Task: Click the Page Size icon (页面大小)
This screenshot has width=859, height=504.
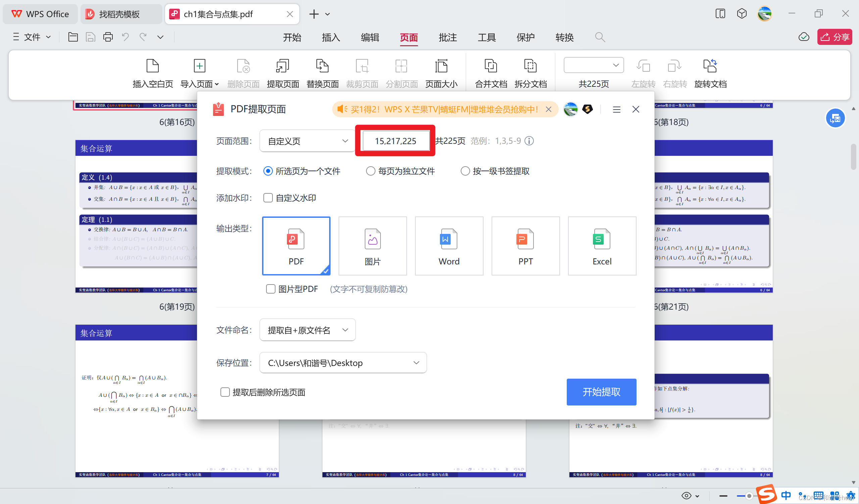Action: (x=441, y=66)
